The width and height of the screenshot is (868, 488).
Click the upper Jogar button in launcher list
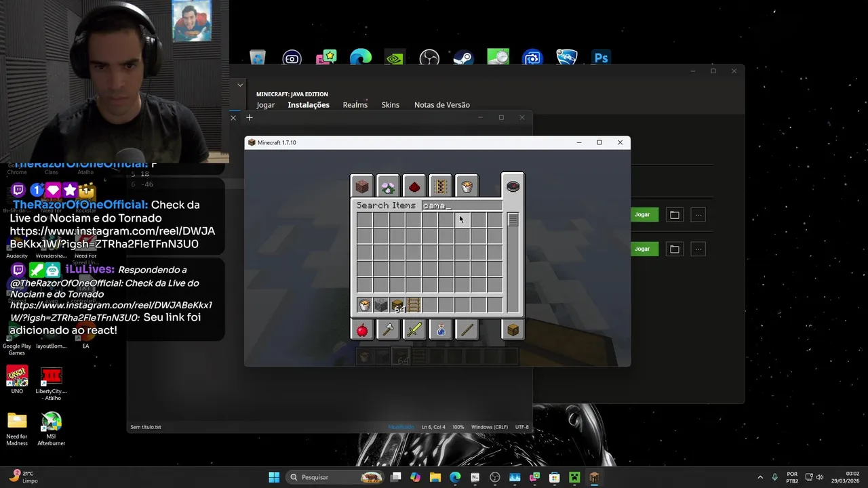click(x=642, y=215)
